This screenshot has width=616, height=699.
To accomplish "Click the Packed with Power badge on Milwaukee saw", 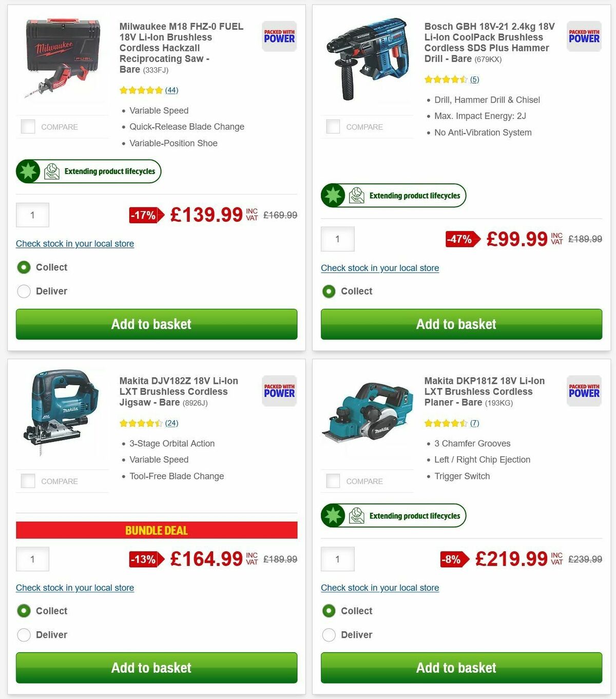I will (x=279, y=36).
